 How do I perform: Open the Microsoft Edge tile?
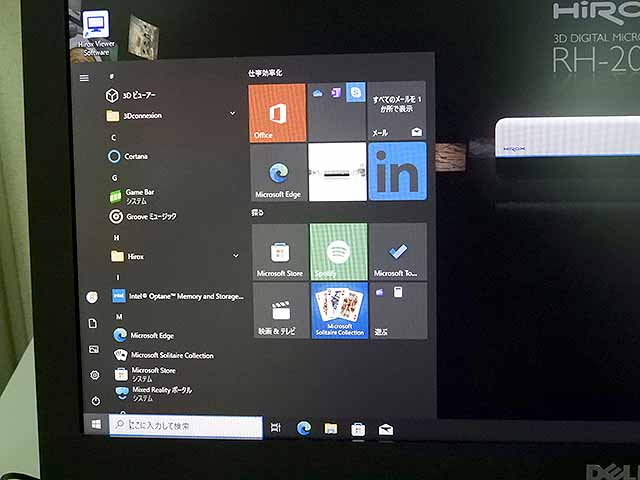click(278, 172)
